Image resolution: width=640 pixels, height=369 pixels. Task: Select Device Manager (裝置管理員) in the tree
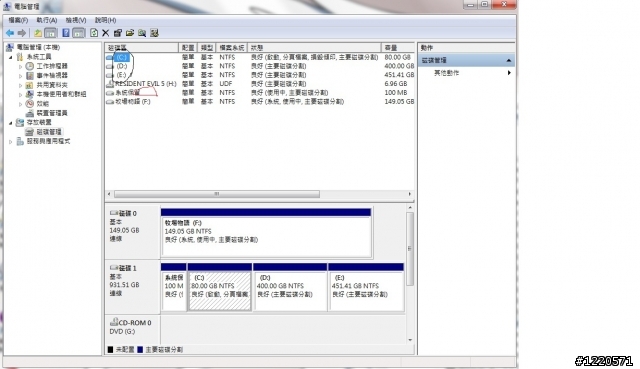point(52,113)
